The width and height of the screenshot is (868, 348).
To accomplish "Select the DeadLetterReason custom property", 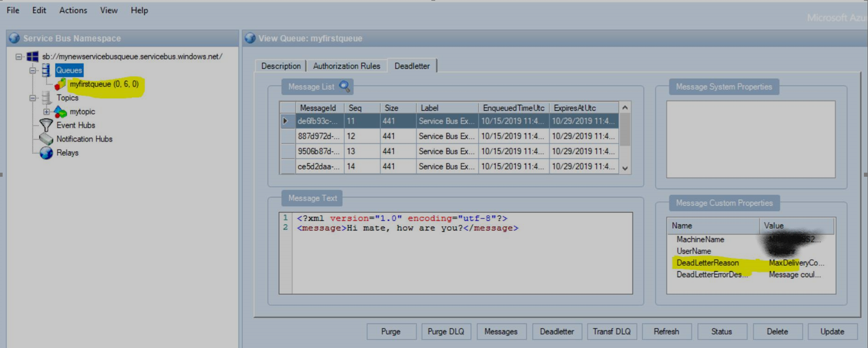I will [707, 263].
